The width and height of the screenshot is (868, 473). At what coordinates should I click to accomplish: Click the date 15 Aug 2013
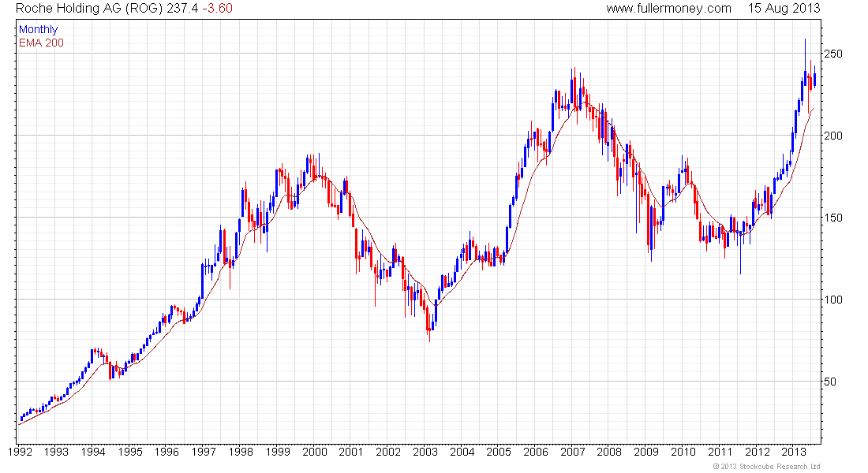[784, 9]
